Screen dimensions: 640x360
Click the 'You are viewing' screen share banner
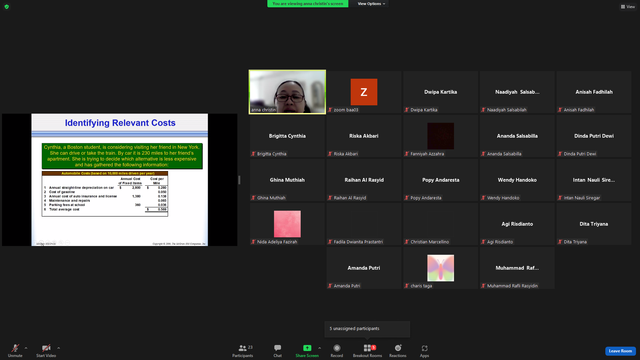coord(308,4)
